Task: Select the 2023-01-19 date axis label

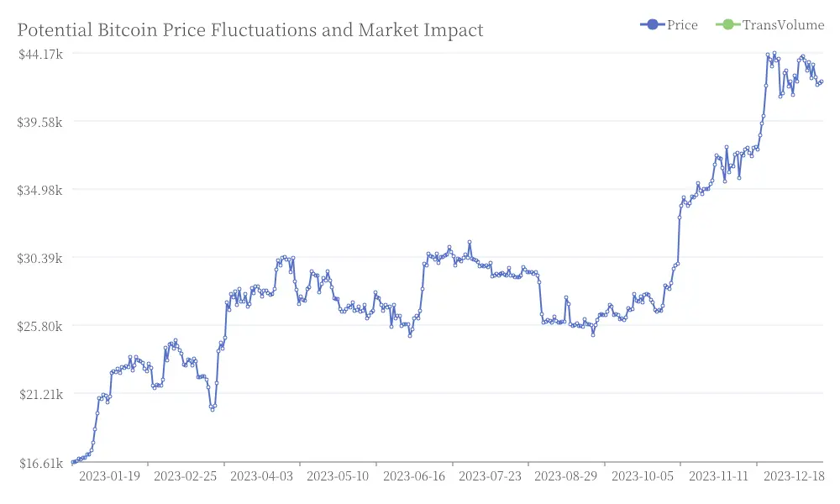Action: pos(109,476)
